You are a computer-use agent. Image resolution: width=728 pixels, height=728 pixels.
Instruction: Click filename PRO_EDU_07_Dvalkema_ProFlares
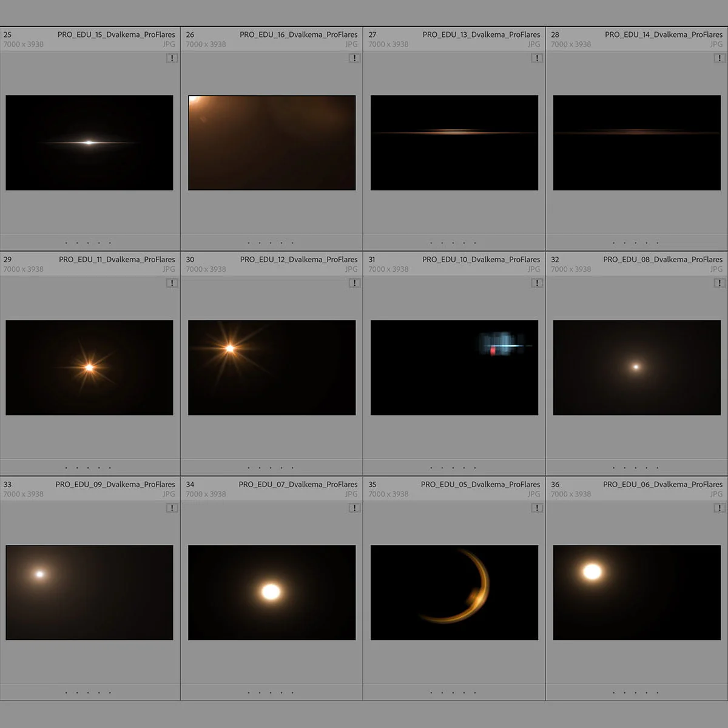click(x=298, y=485)
